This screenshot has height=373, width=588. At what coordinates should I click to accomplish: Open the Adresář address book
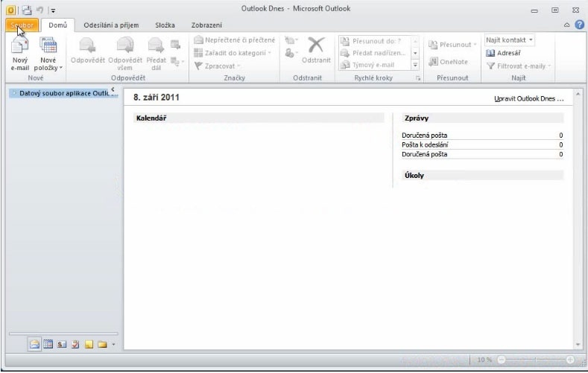point(503,53)
